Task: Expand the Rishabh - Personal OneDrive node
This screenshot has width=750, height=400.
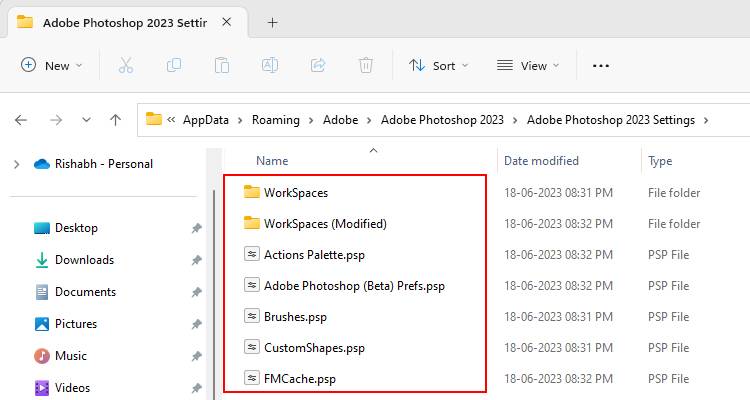Action: pyautogui.click(x=17, y=164)
